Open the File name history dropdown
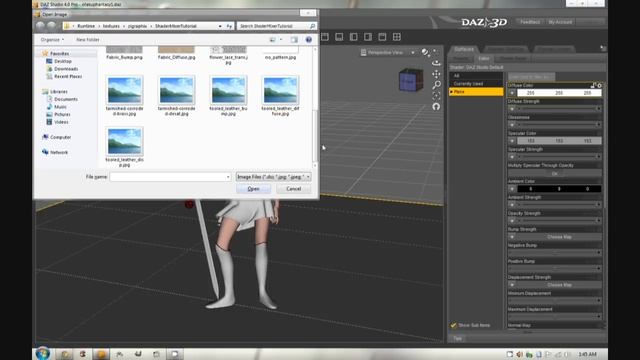This screenshot has width=640, height=360. 228,177
